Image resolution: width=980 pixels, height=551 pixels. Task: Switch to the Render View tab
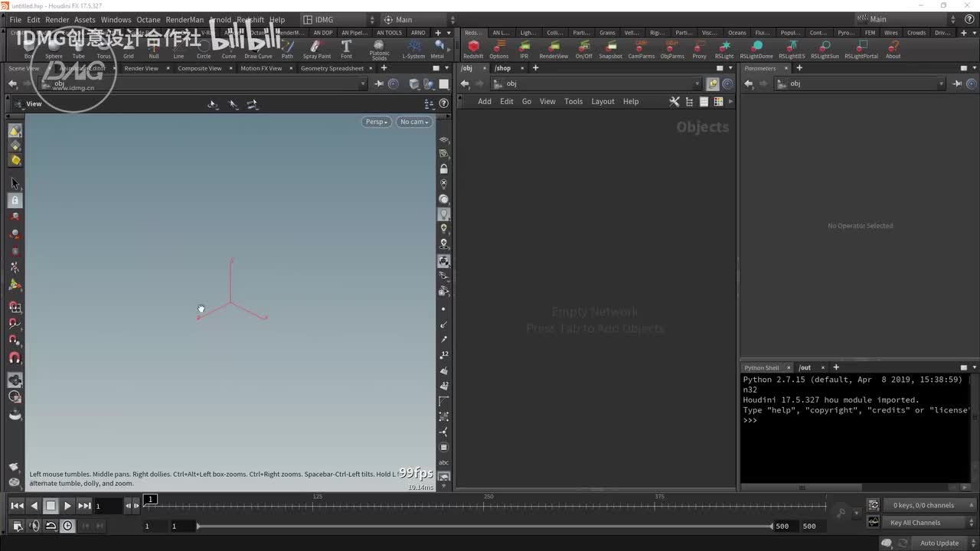click(141, 68)
